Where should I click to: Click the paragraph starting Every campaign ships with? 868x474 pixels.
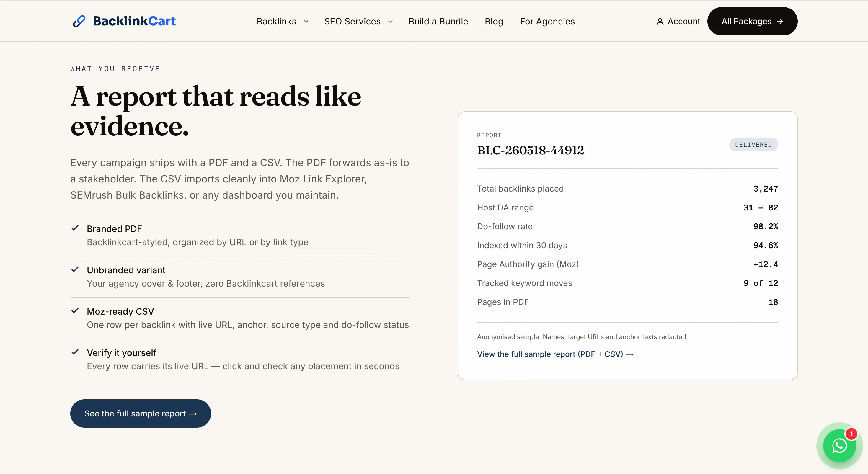click(239, 179)
